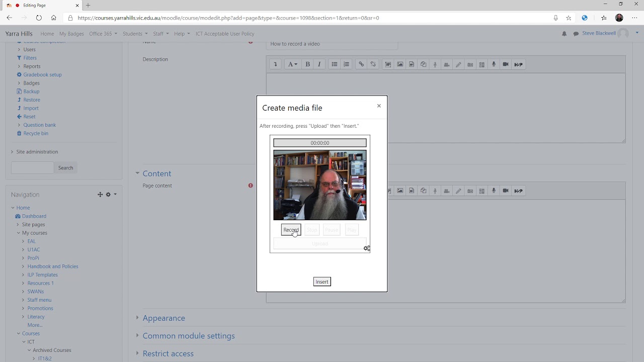The image size is (644, 362).
Task: Click the browser refresh button
Action: 39,18
